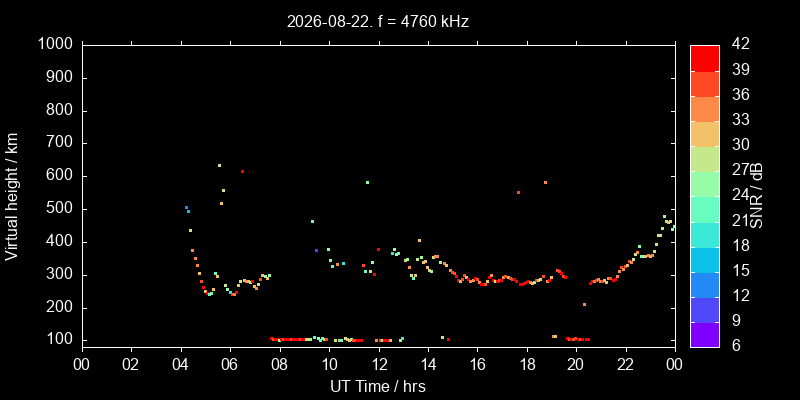The image size is (800, 400).
Task: Select the purple 6–9 dB colorbar segment
Action: point(705,335)
